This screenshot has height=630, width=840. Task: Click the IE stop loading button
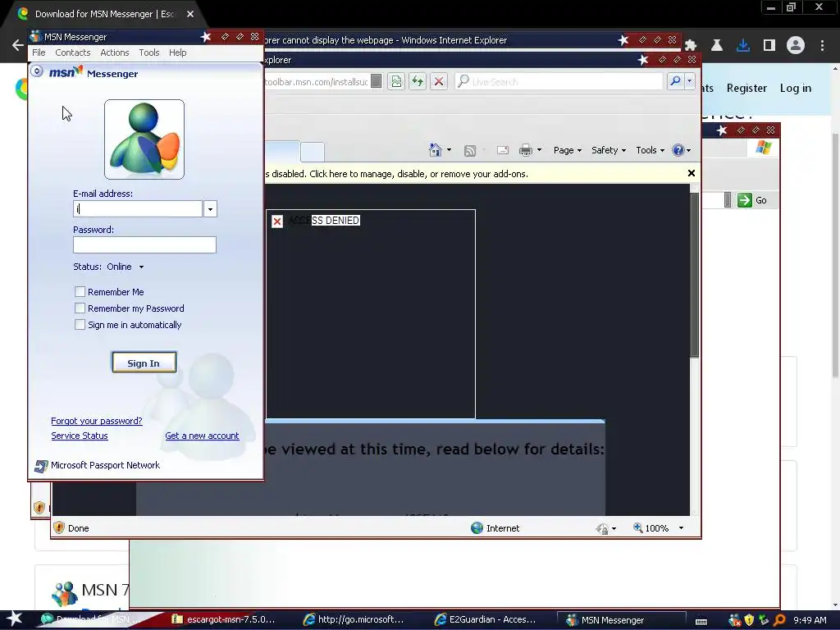click(x=439, y=81)
